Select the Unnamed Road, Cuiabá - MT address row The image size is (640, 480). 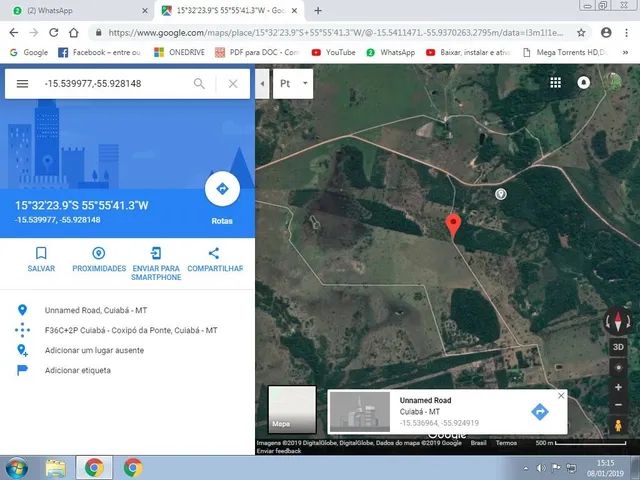point(127,310)
